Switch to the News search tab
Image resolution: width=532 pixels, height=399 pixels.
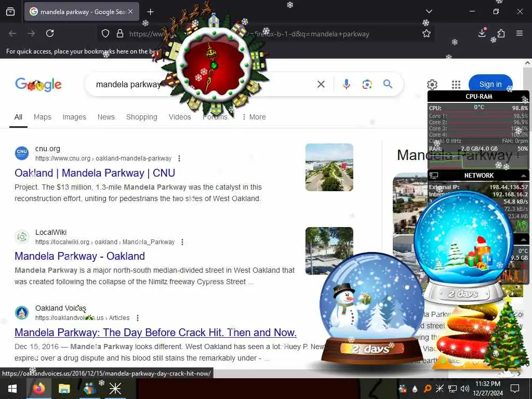pos(106,117)
